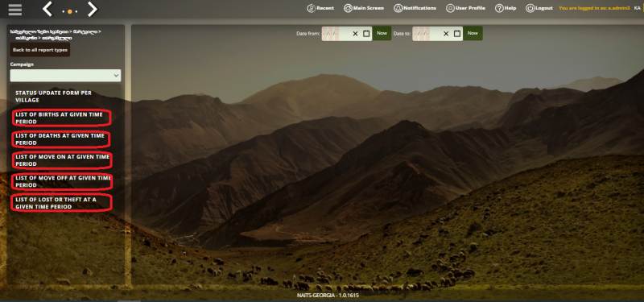The image size is (644, 302).
Task: Clear the Date to value
Action: click(x=446, y=34)
